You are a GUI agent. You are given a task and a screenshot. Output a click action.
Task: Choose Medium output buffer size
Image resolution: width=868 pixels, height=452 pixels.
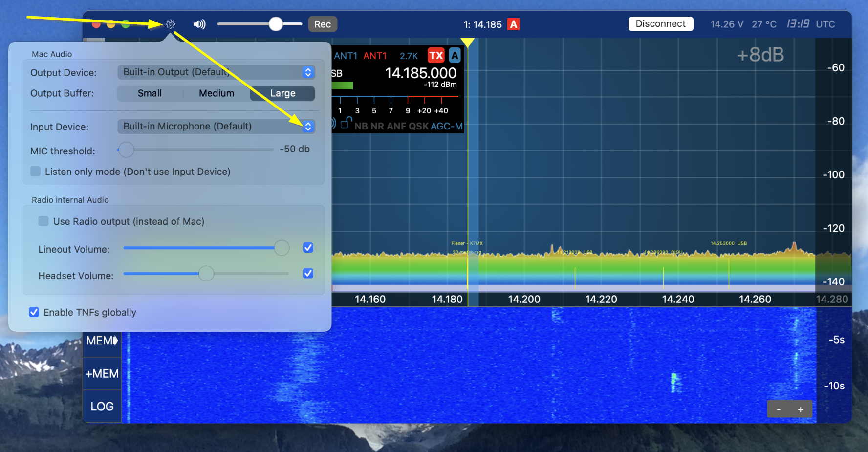click(x=217, y=93)
